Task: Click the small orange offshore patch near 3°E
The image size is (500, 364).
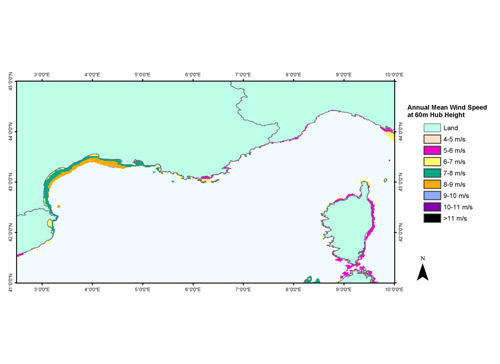Action: coord(59,206)
